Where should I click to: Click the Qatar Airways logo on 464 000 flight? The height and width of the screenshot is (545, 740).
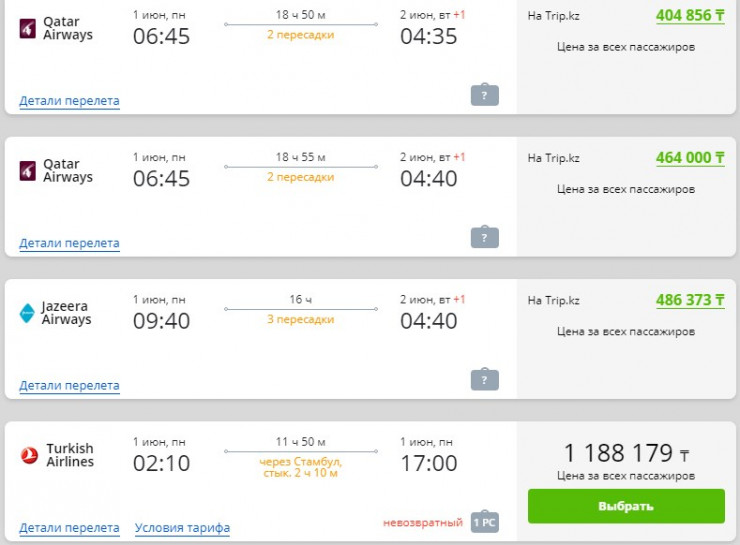point(27,171)
